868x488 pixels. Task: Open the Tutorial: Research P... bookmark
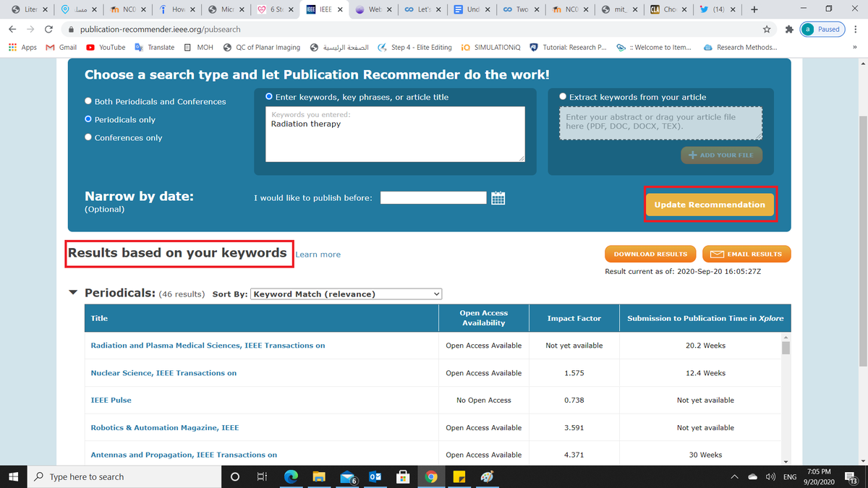tap(569, 47)
